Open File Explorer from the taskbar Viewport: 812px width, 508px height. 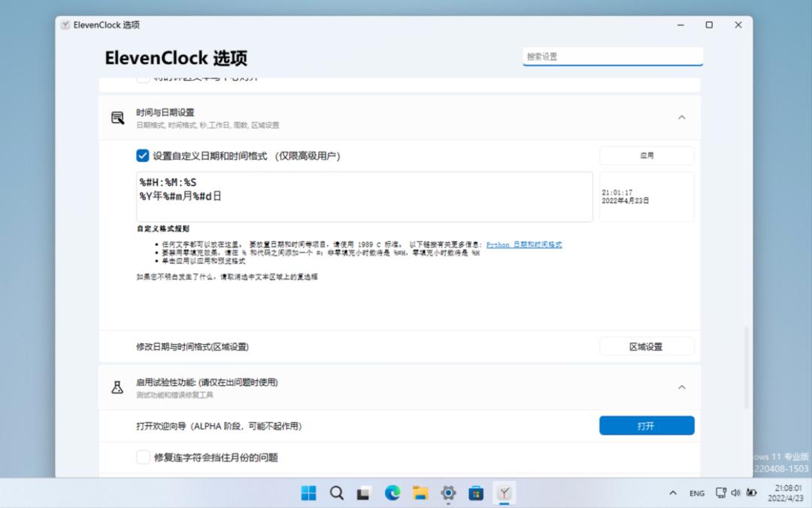tap(420, 493)
